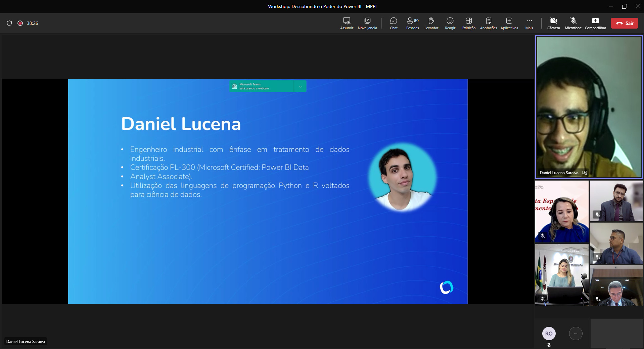Click the shield privacy icon

pos(9,23)
